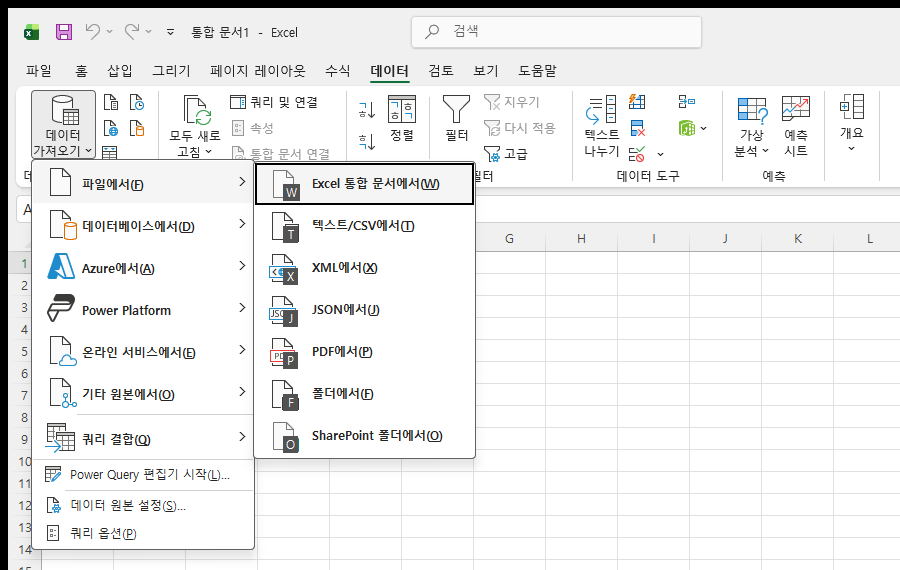900x570 pixels.
Task: Click the 가상 분석 what-if icon
Action: [752, 110]
